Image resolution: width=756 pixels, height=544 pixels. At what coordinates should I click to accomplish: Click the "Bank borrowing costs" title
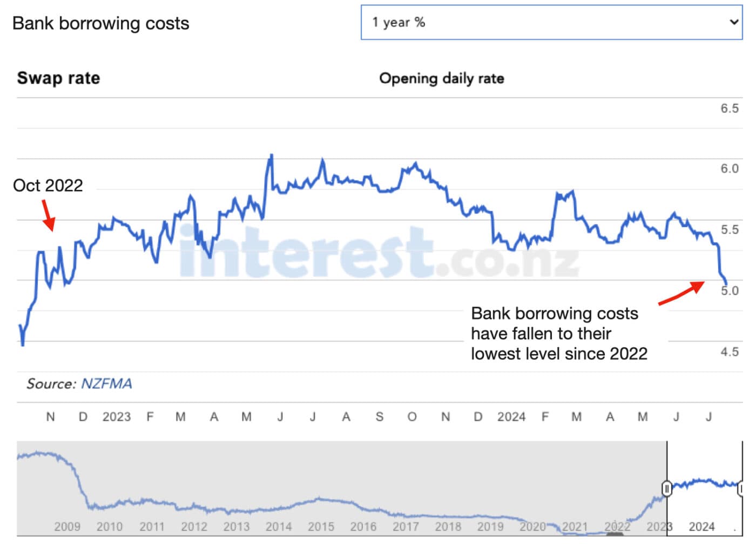click(x=100, y=24)
